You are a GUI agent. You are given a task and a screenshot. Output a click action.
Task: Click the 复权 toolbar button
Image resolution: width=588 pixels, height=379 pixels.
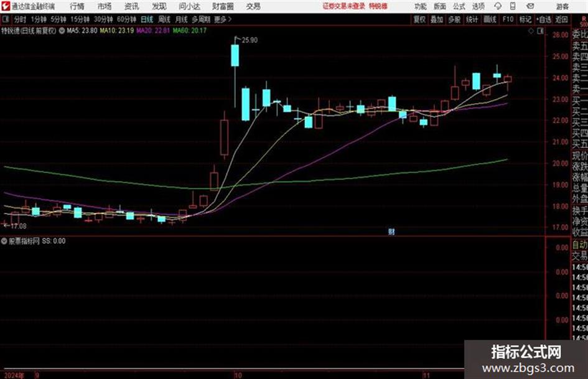(419, 19)
